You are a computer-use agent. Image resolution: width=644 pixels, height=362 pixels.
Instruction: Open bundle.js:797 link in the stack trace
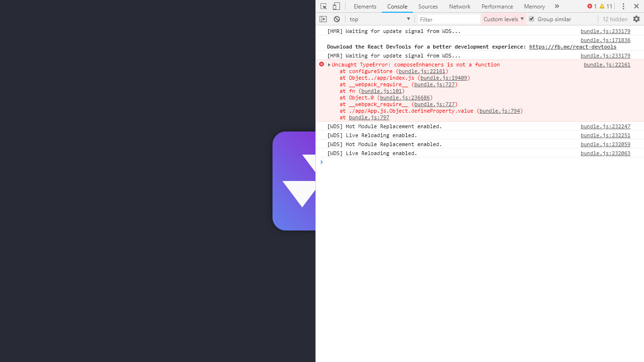[369, 117]
